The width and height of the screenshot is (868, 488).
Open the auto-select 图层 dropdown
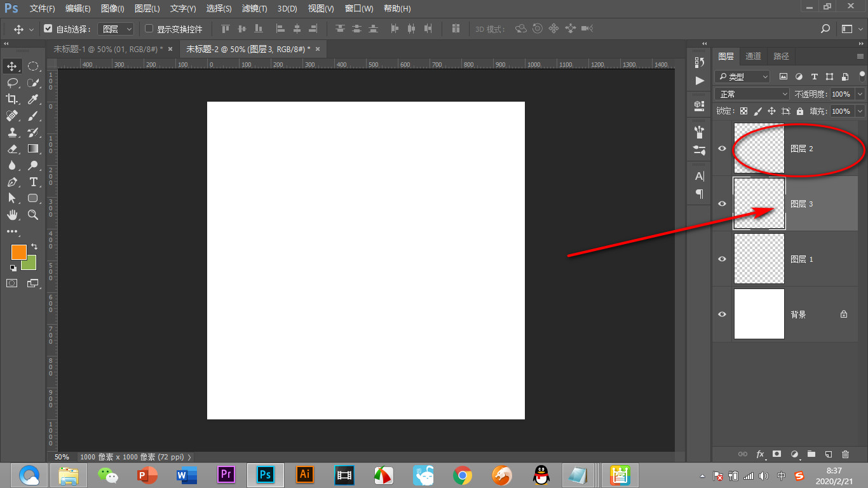tap(117, 29)
